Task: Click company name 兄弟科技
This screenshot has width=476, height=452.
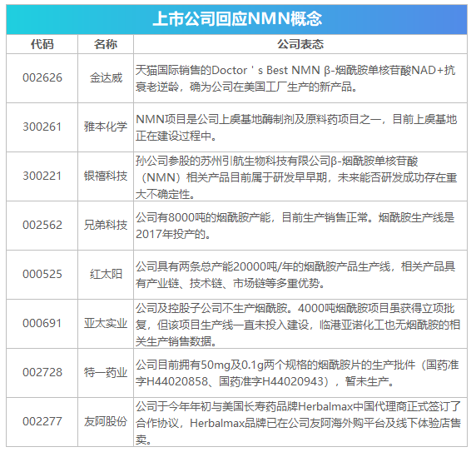Action: pos(106,226)
